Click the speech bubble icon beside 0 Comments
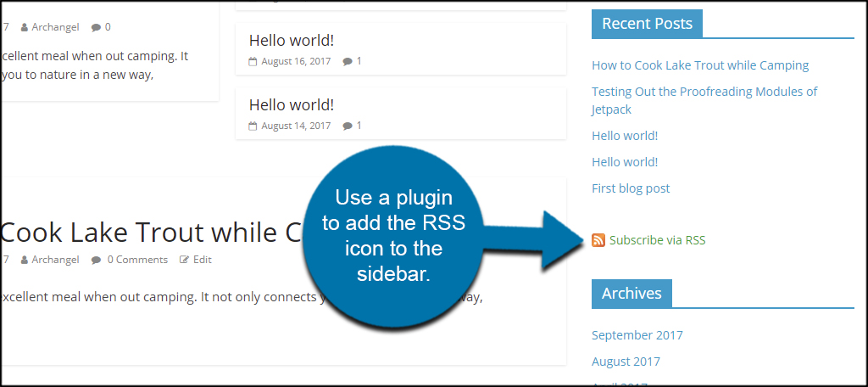 97,260
